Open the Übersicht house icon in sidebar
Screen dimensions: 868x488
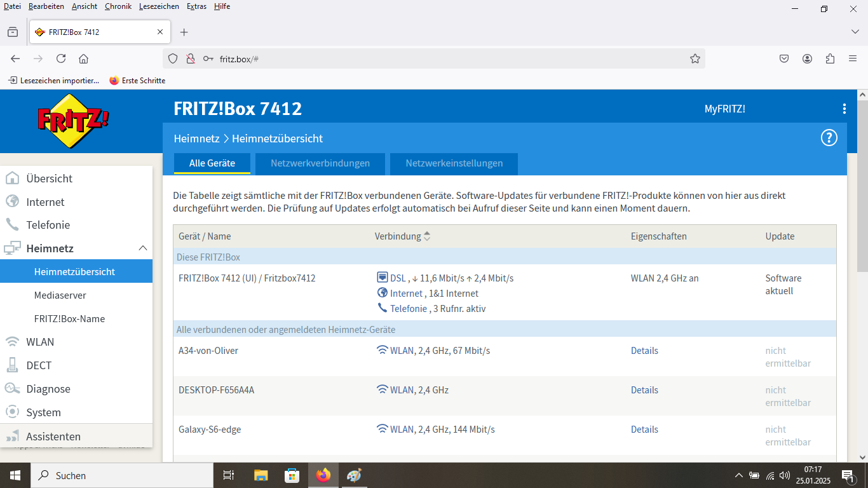[x=12, y=179]
